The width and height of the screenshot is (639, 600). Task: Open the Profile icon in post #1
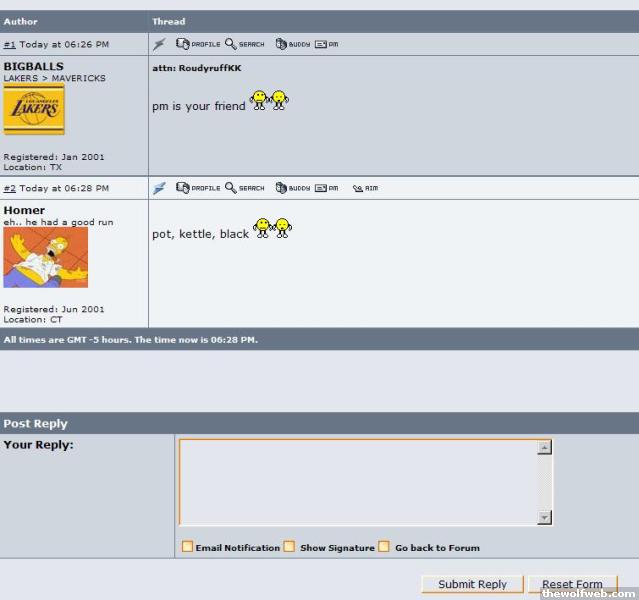(198, 44)
